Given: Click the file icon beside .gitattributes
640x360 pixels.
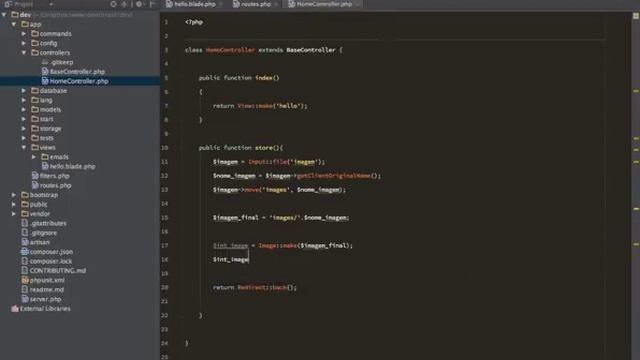Looking at the screenshot, I should point(25,223).
